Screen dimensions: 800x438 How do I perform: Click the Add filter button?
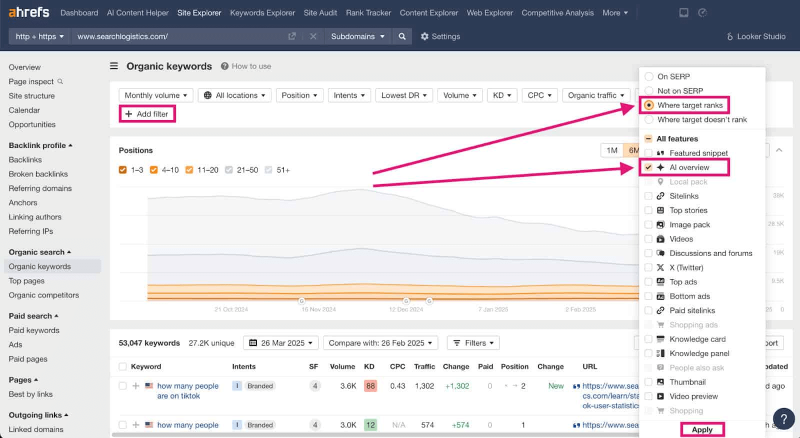[x=147, y=114]
